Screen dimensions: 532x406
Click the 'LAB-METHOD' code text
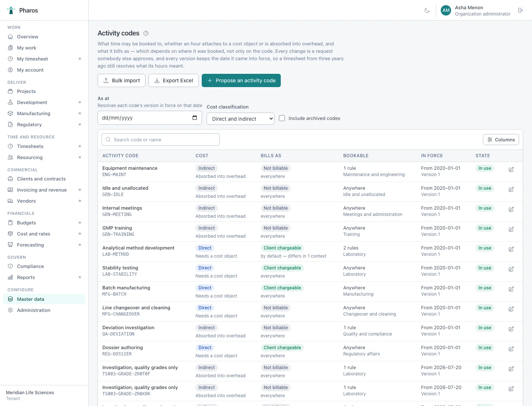pyautogui.click(x=116, y=254)
